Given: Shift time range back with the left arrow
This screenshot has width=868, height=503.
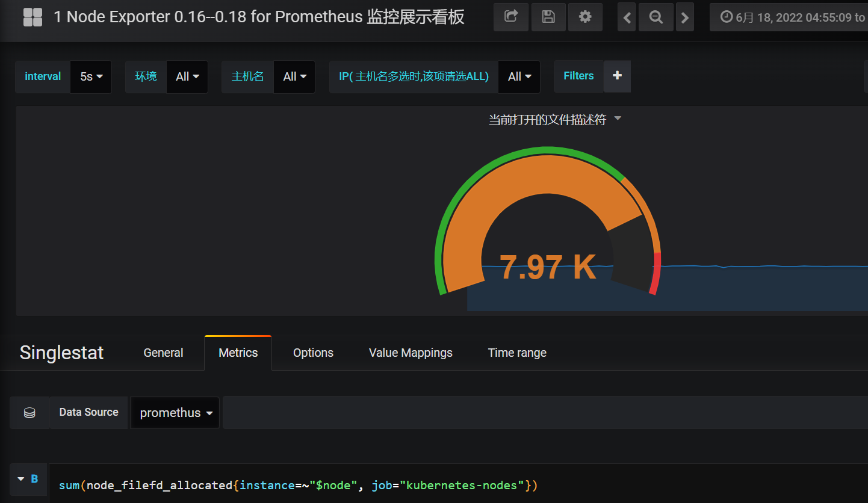Looking at the screenshot, I should point(626,17).
